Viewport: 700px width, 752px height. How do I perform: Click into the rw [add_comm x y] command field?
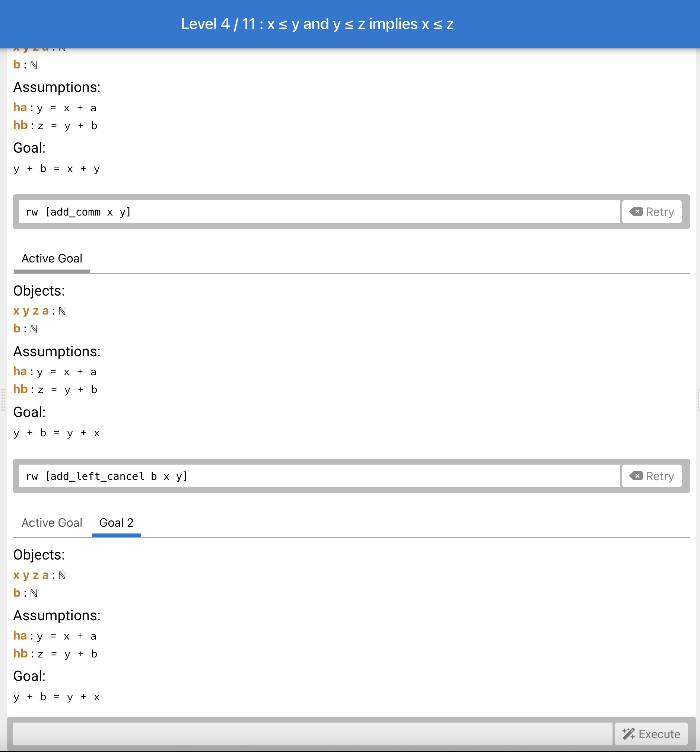[319, 212]
